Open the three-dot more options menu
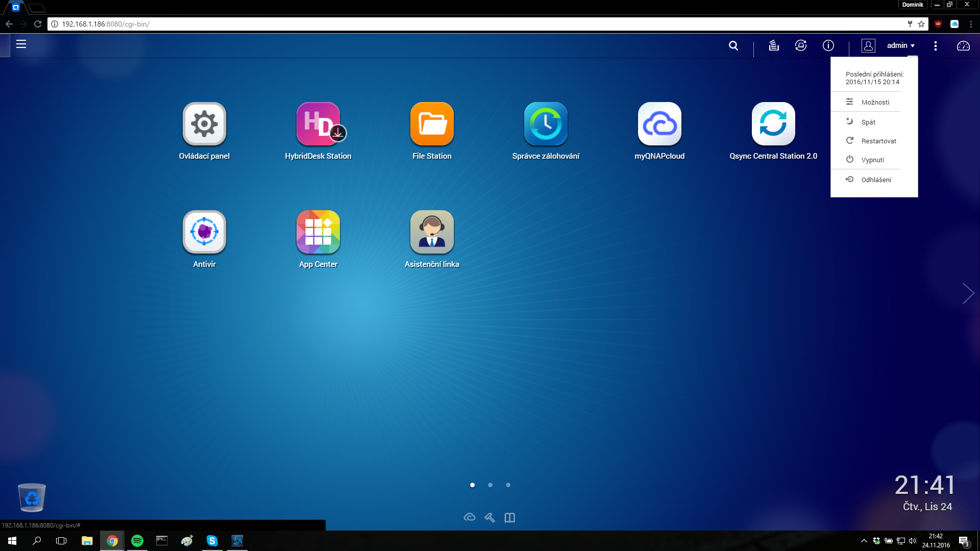The height and width of the screenshot is (551, 980). click(935, 46)
